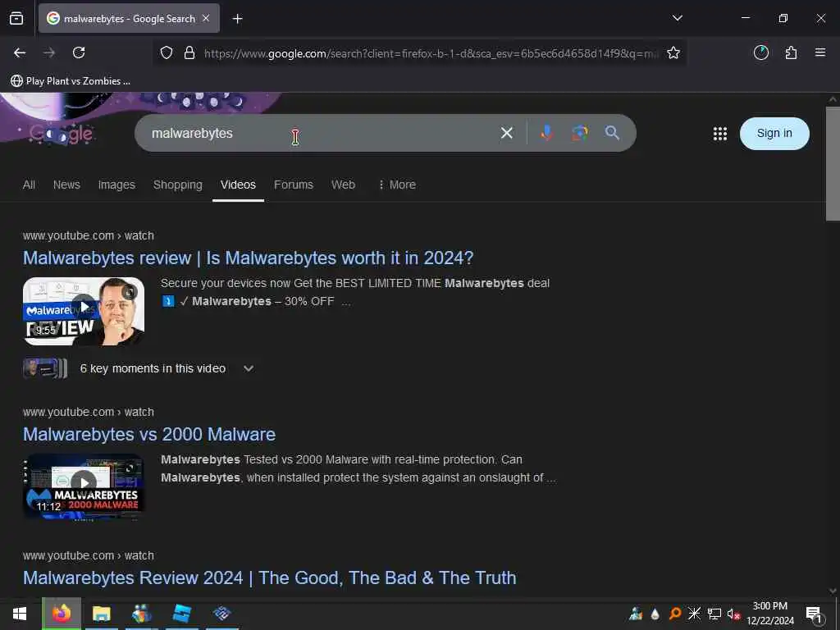This screenshot has width=840, height=630.
Task: Click the Google doodle logo
Action: pos(61,134)
